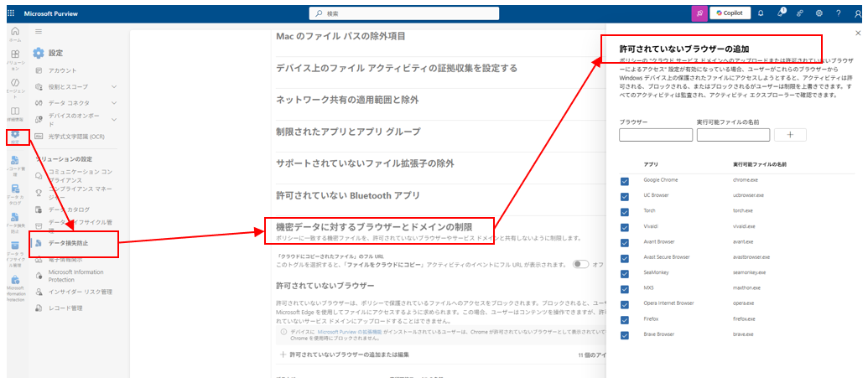The height and width of the screenshot is (388, 868).
Task: Expand デバイスのオンボード chevron
Action: pyautogui.click(x=114, y=119)
